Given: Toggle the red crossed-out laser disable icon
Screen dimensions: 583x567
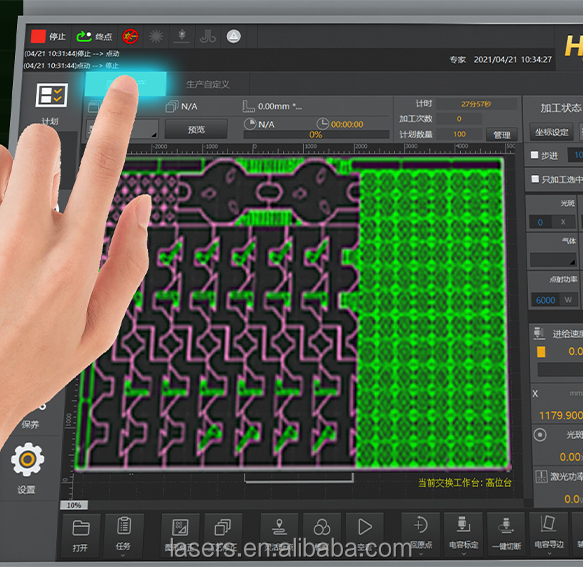Looking at the screenshot, I should pyautogui.click(x=130, y=36).
